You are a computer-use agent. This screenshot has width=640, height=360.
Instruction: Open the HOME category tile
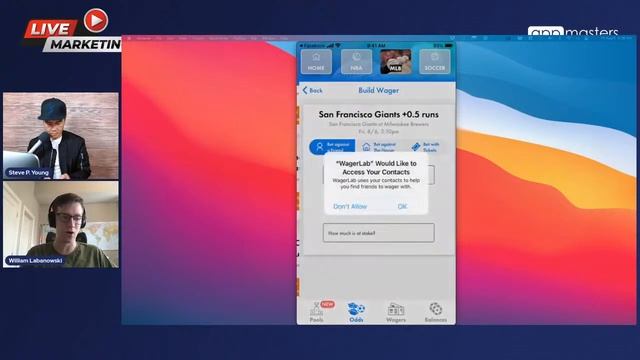point(316,62)
